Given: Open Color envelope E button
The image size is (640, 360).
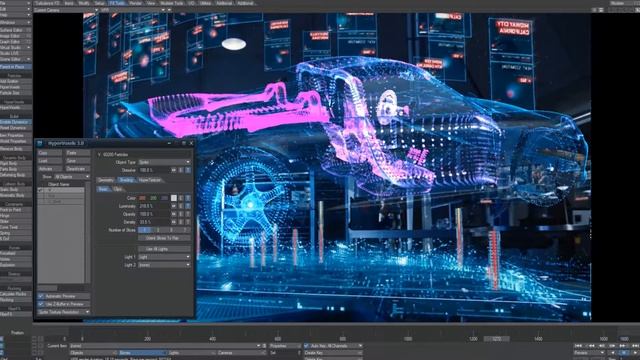Looking at the screenshot, I should pos(181,198).
